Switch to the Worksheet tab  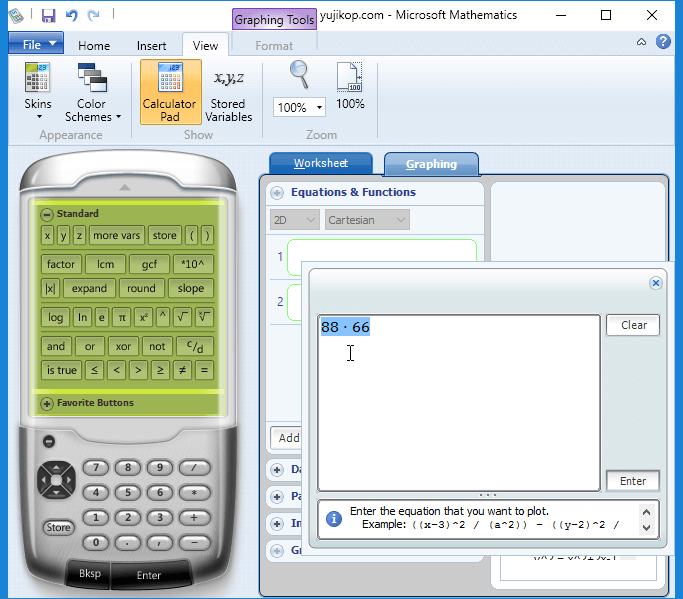click(321, 163)
